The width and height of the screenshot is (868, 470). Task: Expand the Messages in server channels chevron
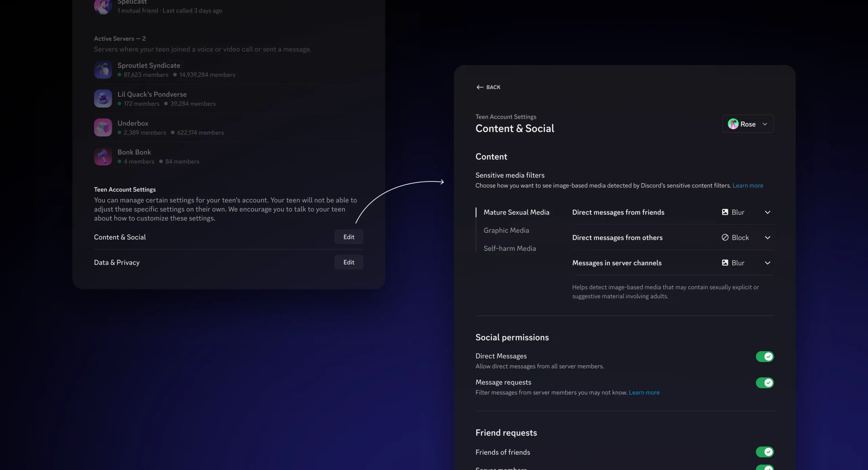coord(768,263)
